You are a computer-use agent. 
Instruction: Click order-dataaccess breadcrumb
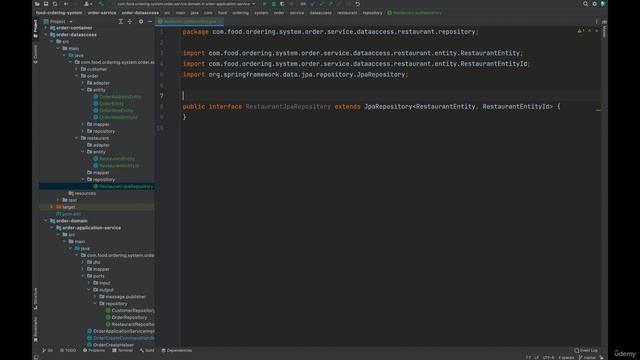point(140,13)
